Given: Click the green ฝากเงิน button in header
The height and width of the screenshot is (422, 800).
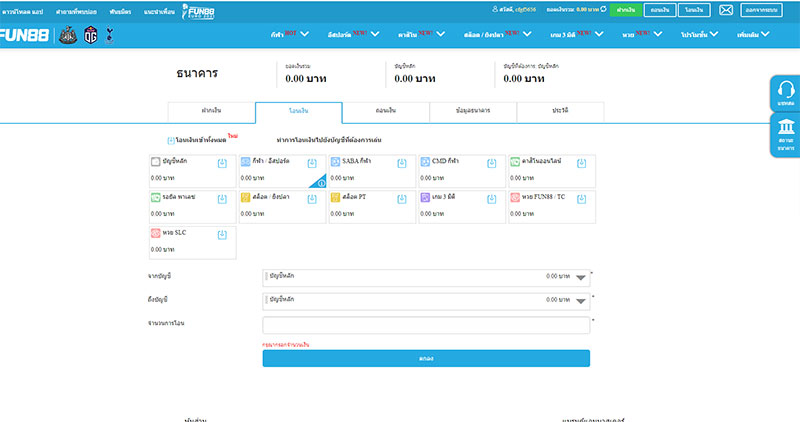Looking at the screenshot, I should click(x=625, y=10).
